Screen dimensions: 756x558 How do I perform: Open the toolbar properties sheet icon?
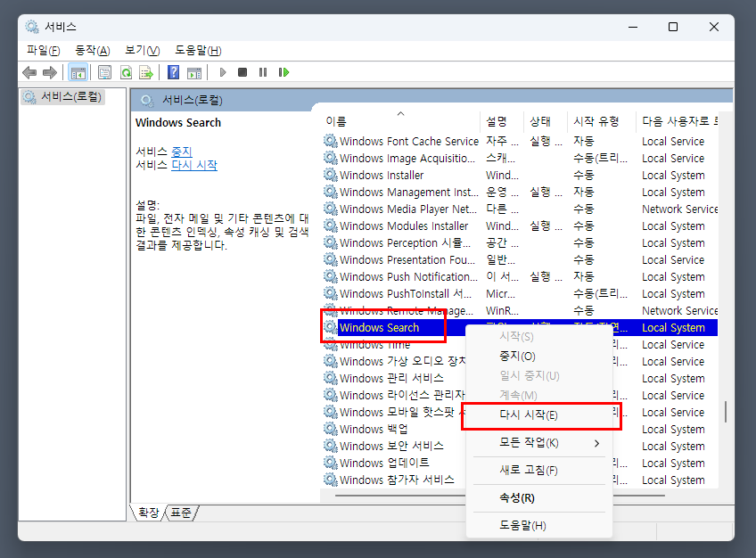tap(104, 73)
